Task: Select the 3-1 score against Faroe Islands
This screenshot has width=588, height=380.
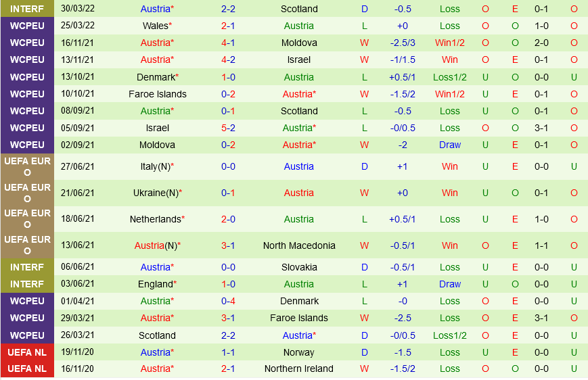Action: pos(228,318)
